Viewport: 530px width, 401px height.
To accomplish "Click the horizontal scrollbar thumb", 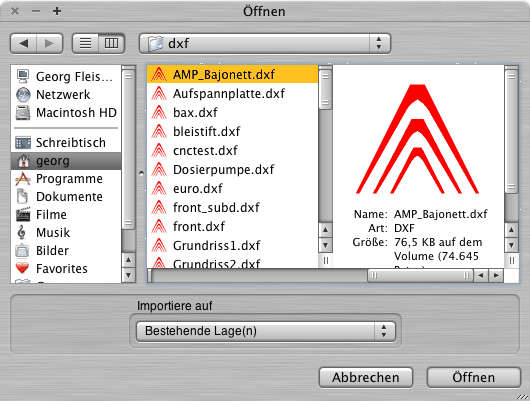I will click(x=420, y=276).
